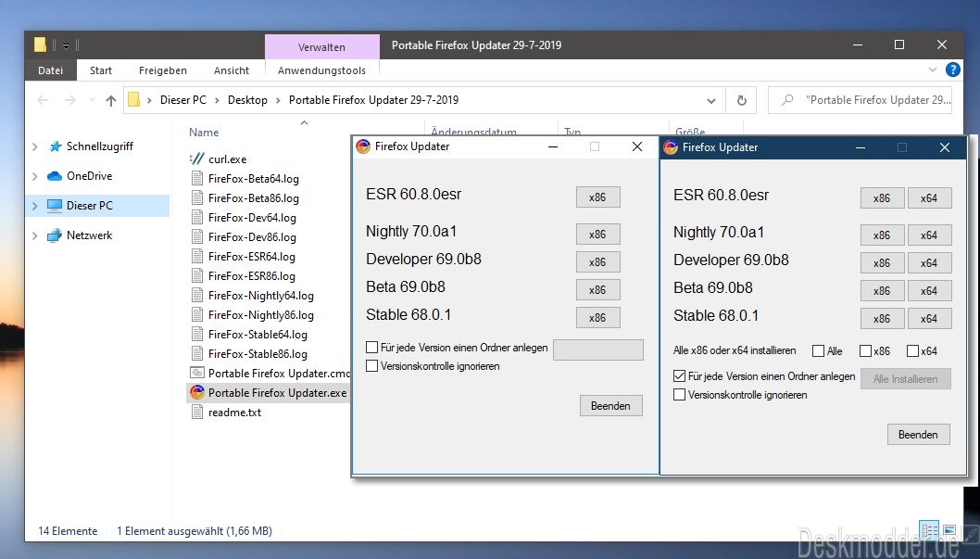The width and height of the screenshot is (980, 559).
Task: Tick 'Versionskontrolle ignorieren' in the left updater window
Action: pyautogui.click(x=371, y=366)
